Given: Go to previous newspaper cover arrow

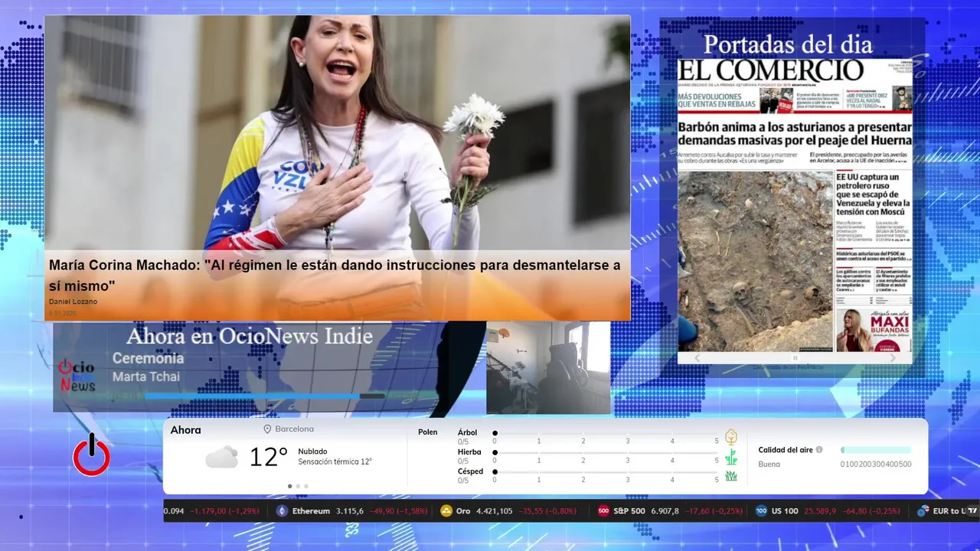Looking at the screenshot, I should tap(697, 358).
